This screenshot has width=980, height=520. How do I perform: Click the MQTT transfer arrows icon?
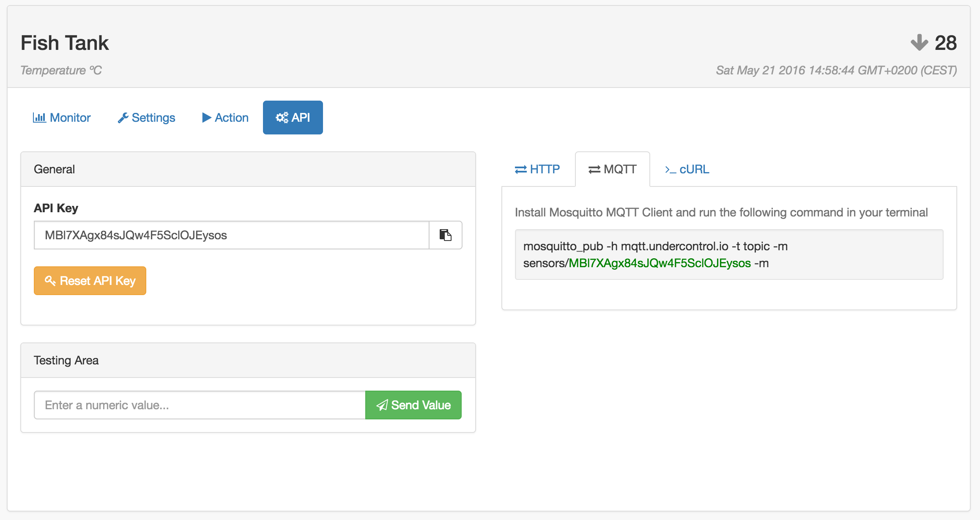click(x=592, y=169)
